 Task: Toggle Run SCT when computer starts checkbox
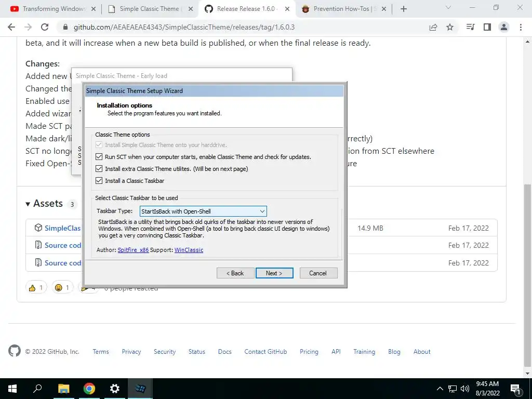coord(99,157)
